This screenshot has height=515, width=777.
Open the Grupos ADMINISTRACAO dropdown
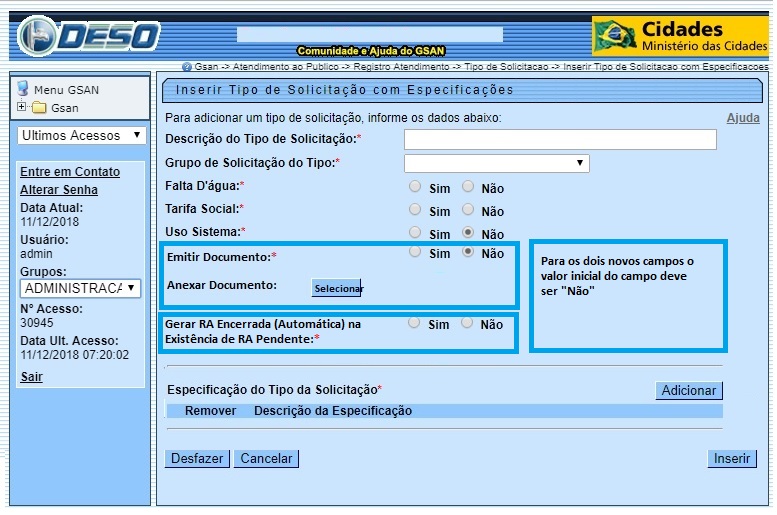80,288
